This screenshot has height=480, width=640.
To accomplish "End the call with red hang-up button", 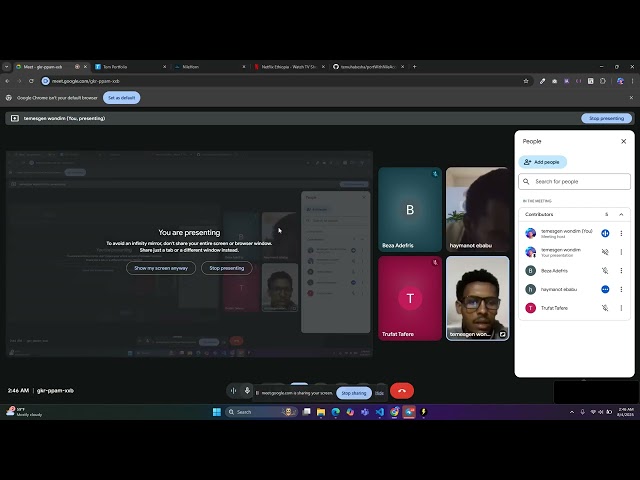I will pyautogui.click(x=402, y=391).
